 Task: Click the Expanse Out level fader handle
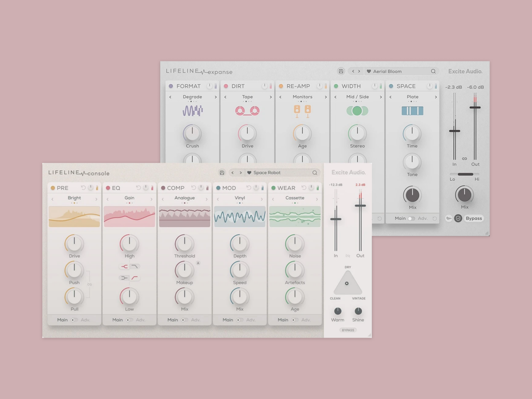click(x=475, y=107)
